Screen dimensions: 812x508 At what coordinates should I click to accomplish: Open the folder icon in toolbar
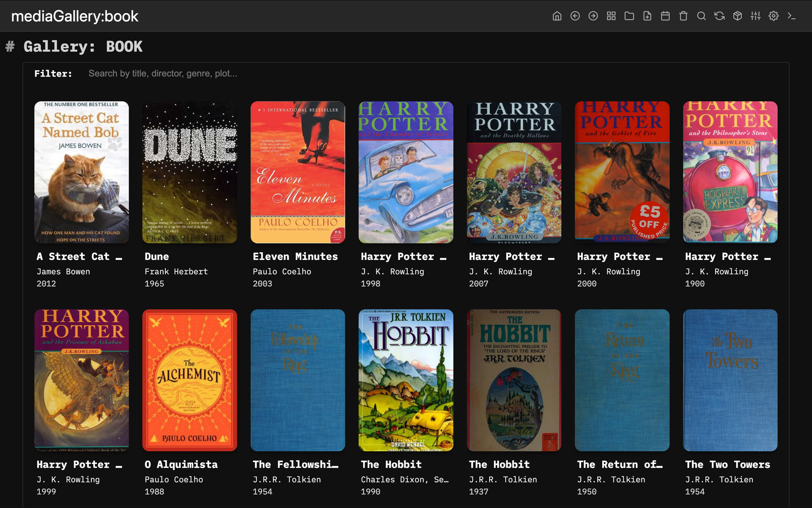coord(629,16)
